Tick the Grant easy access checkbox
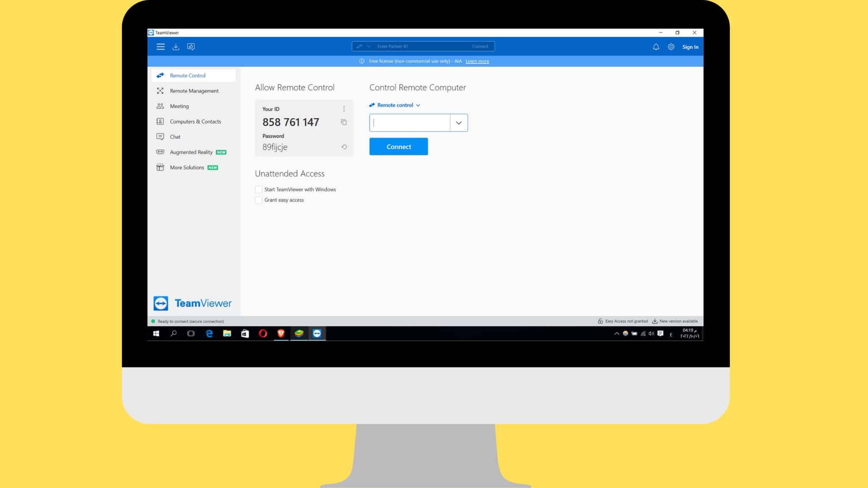868x488 pixels. tap(259, 200)
